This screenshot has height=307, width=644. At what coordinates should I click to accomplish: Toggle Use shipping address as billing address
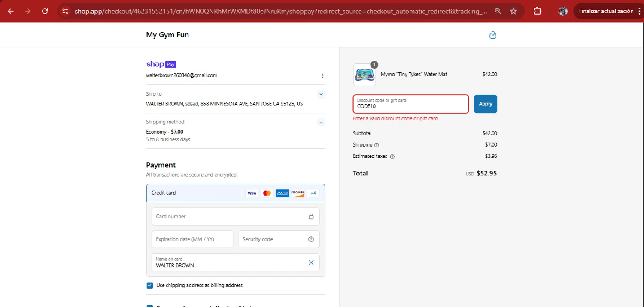[x=150, y=286]
